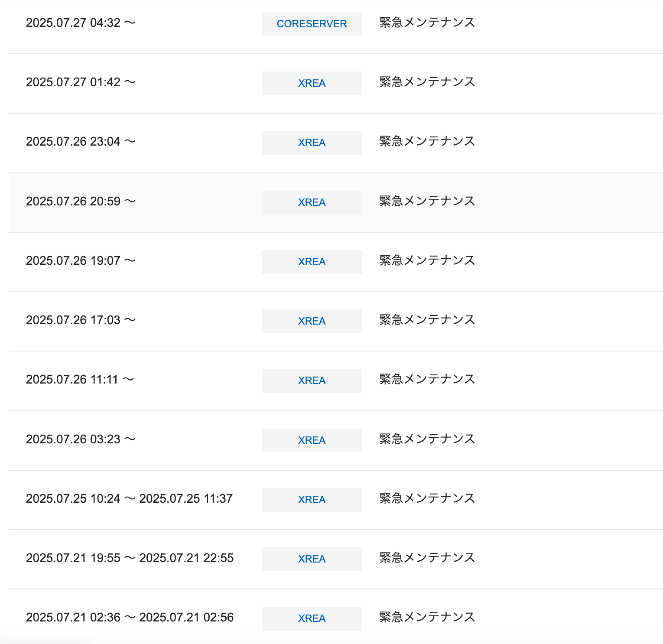Click the XREA tag on the 2025.07.26 03:23 row
Image resolution: width=663 pixels, height=644 pixels.
pyautogui.click(x=312, y=440)
